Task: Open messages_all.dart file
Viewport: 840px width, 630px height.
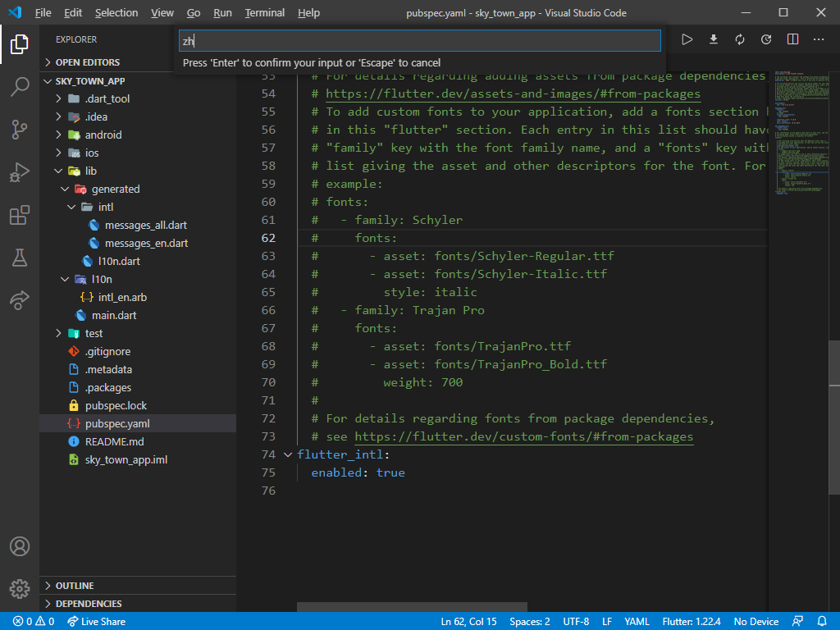Action: click(138, 225)
